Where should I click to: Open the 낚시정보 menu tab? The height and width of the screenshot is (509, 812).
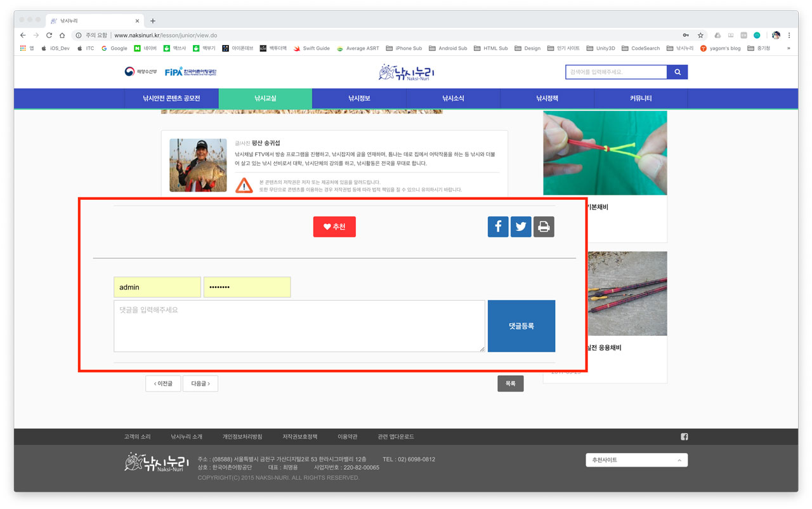(x=359, y=98)
